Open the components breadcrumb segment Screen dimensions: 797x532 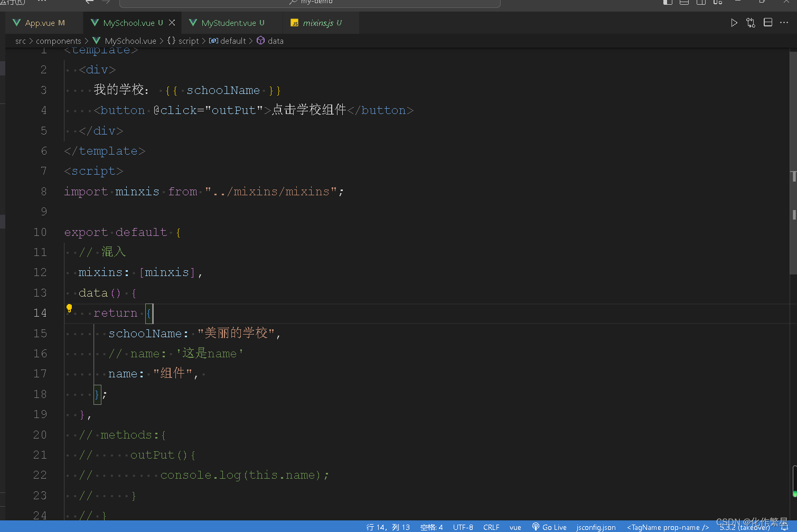pos(59,41)
